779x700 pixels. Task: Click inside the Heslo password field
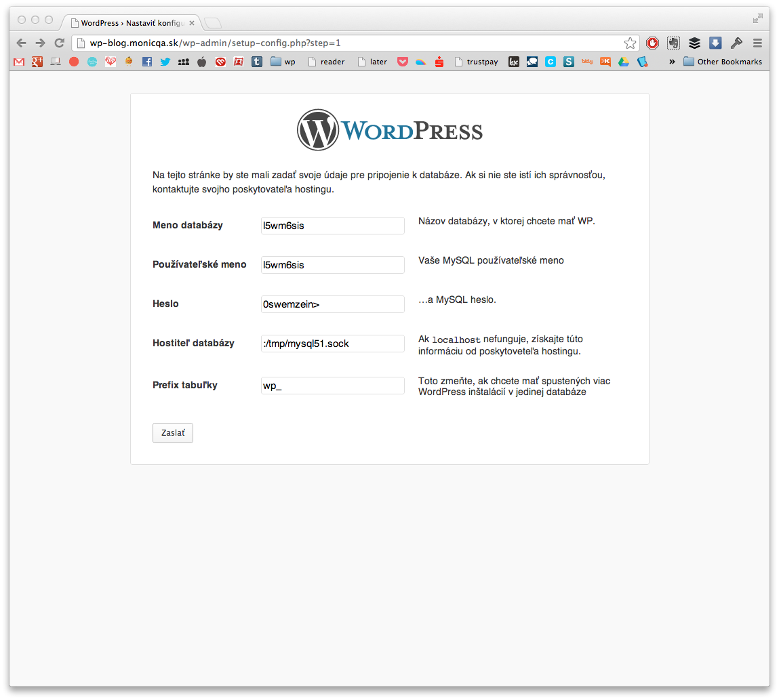[332, 304]
